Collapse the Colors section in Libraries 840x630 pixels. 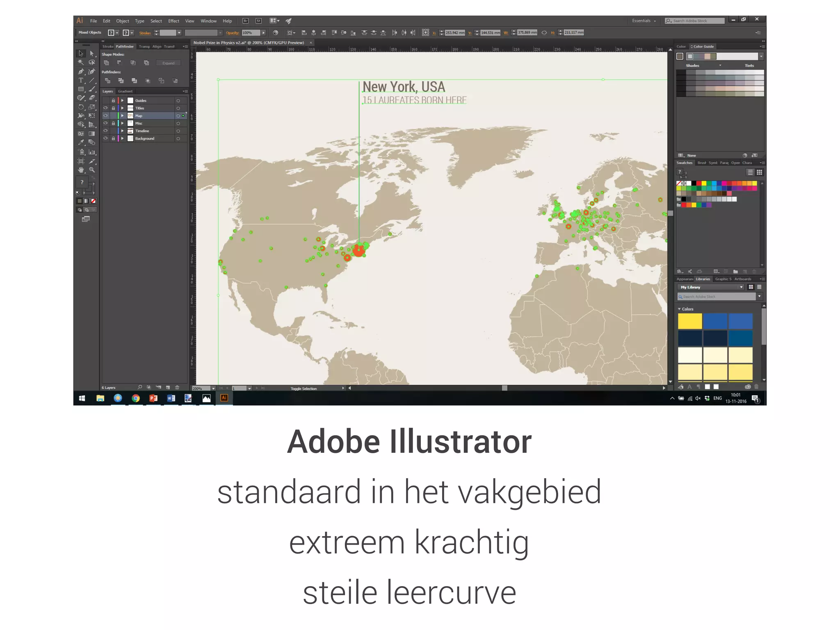pyautogui.click(x=679, y=309)
